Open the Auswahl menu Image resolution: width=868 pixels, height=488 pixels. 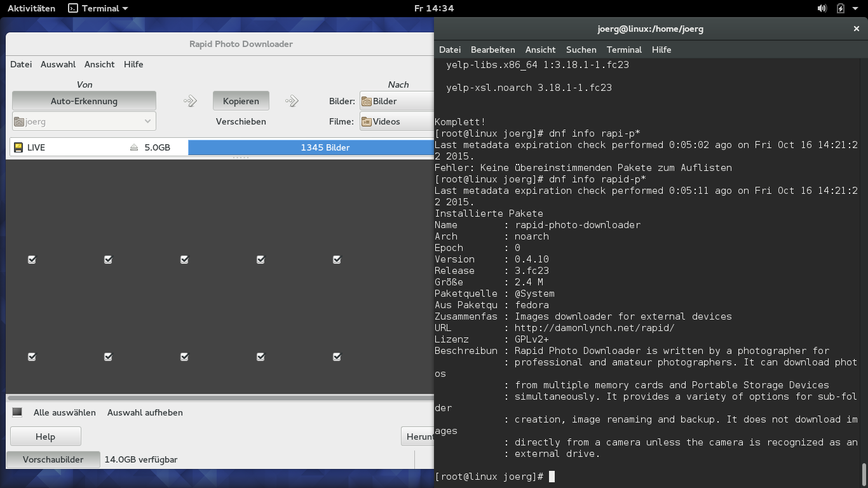(x=58, y=64)
